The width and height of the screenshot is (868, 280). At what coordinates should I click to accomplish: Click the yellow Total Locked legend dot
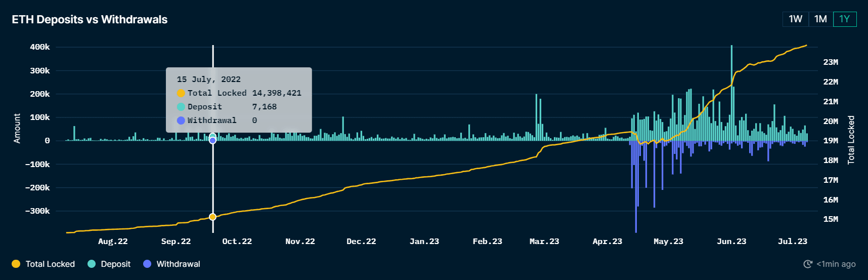(16, 264)
